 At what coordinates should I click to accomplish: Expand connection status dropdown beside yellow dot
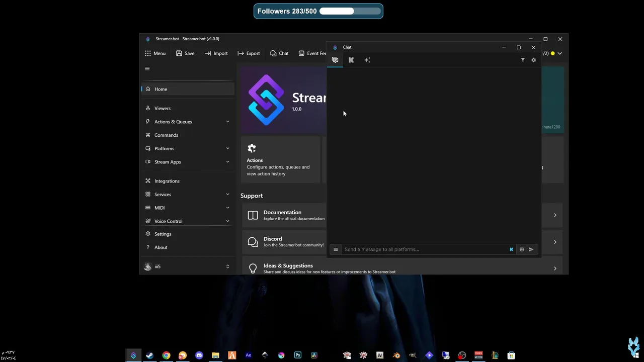[559, 53]
